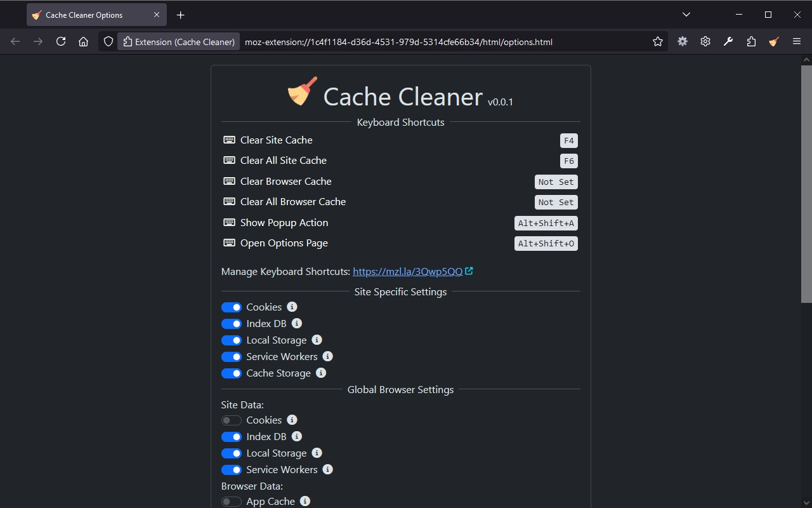Bookmark this page with the star
The image size is (812, 508).
[x=658, y=41]
